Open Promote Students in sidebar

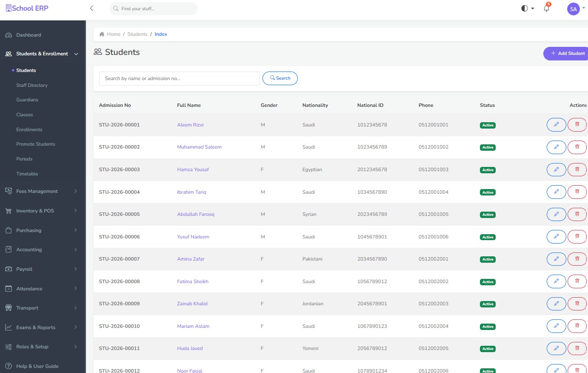(36, 144)
